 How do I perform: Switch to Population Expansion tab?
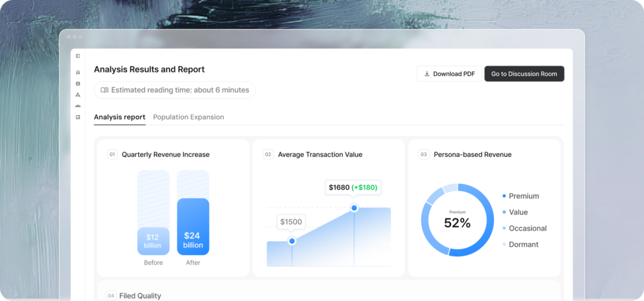189,117
